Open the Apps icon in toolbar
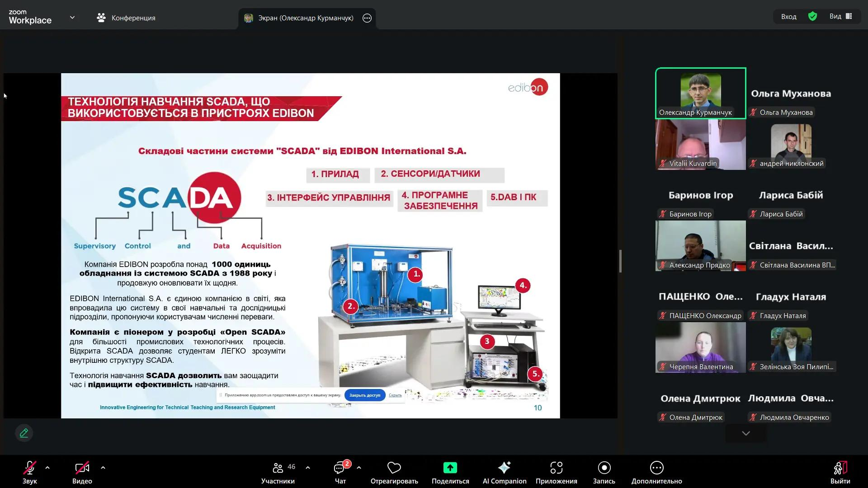 click(x=556, y=468)
